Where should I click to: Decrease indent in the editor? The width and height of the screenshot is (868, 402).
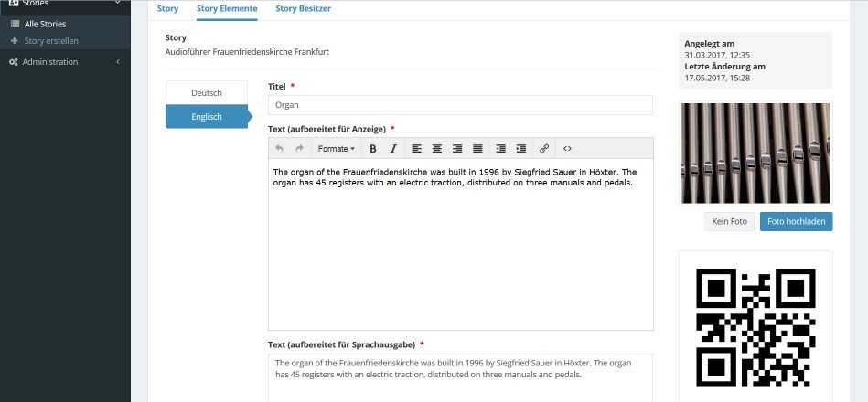pos(501,149)
